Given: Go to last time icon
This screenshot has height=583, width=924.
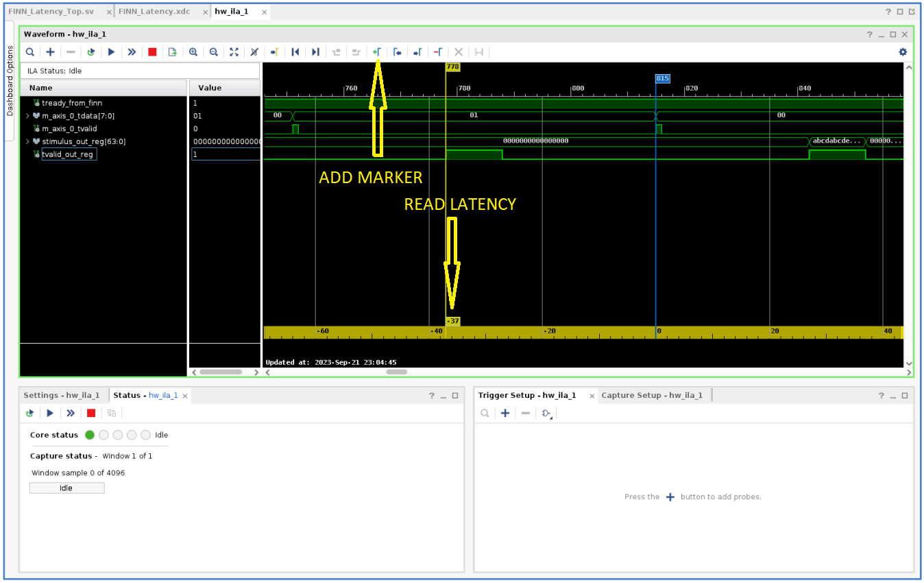Looking at the screenshot, I should 315,52.
